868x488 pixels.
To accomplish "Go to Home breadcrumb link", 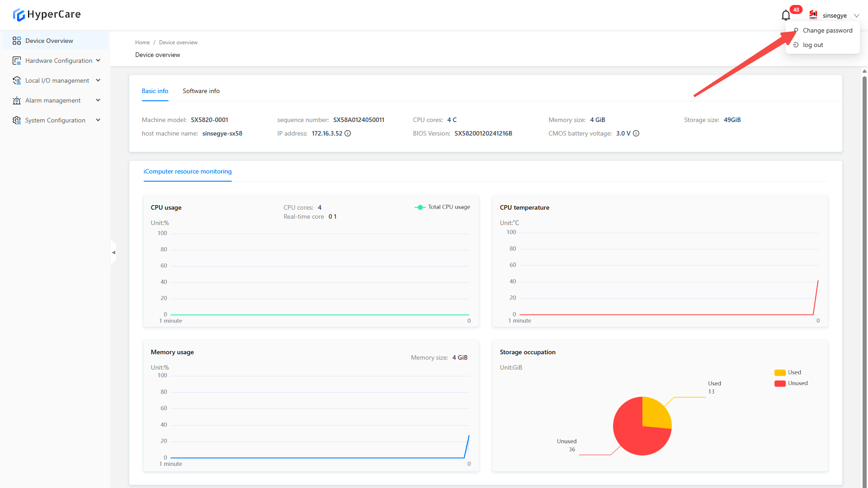I will coord(142,42).
